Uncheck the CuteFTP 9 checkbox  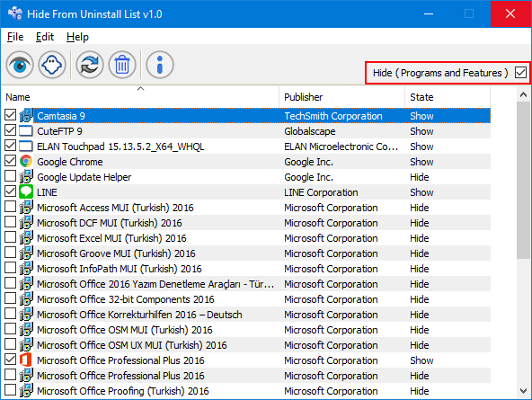coord(11,130)
